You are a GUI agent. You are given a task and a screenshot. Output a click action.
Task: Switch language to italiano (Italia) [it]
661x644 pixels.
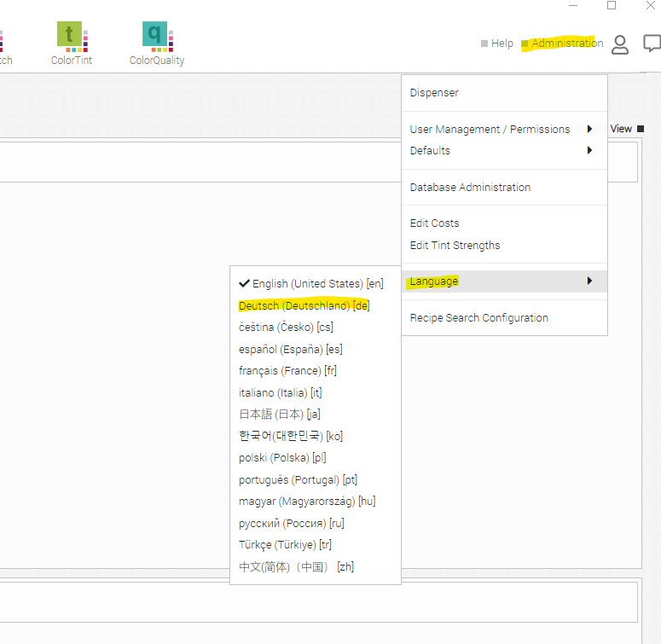315,393
